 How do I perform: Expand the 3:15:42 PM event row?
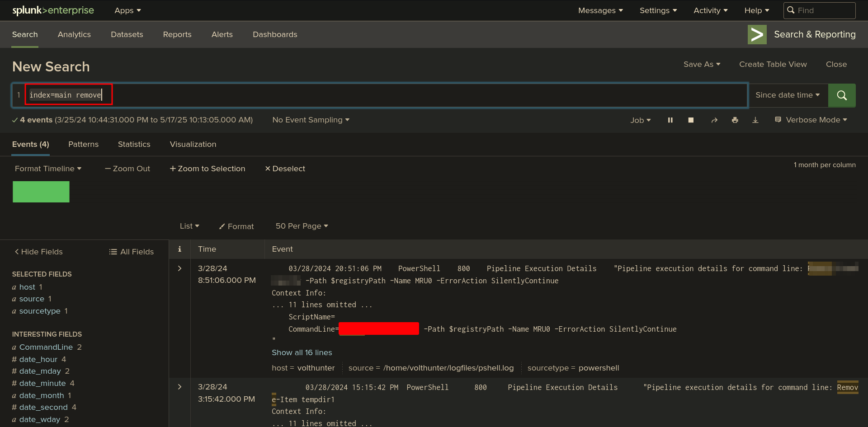(179, 387)
